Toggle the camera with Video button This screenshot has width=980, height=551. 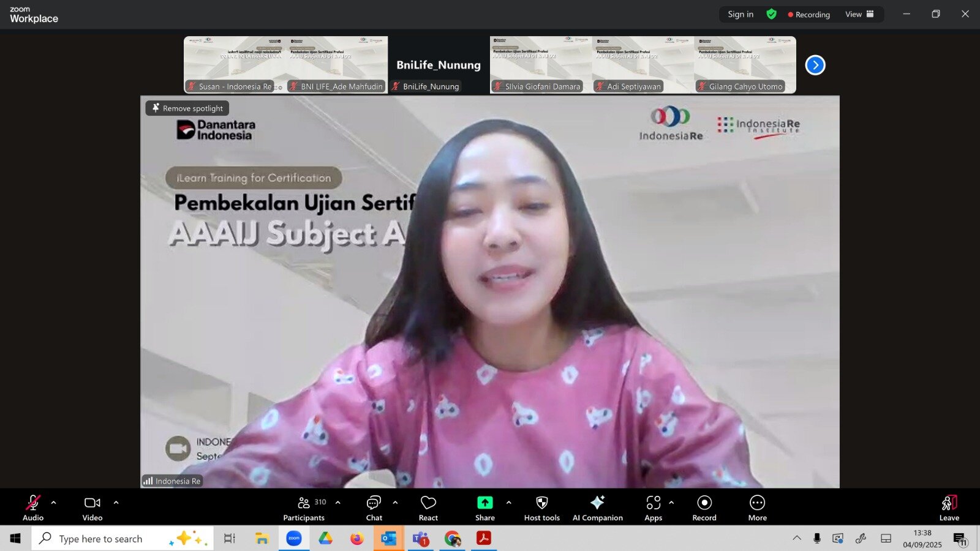pos(92,508)
